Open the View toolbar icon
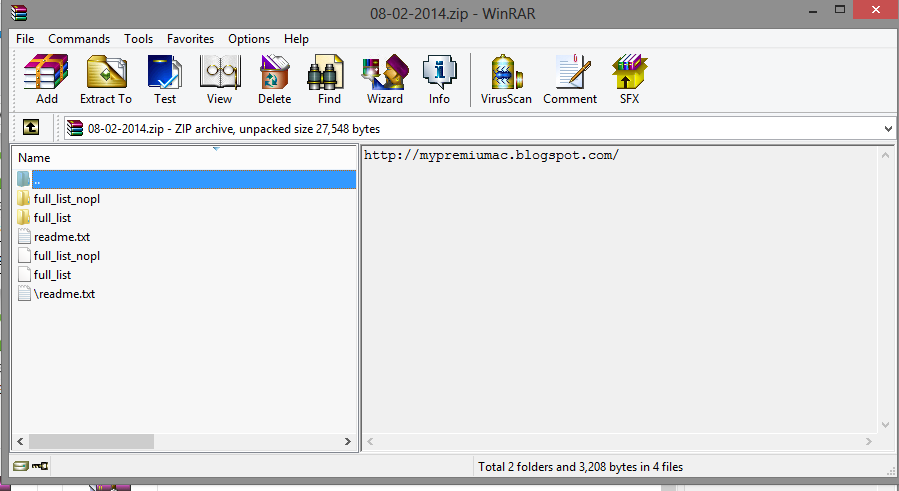Image resolution: width=899 pixels, height=491 pixels. (x=220, y=72)
